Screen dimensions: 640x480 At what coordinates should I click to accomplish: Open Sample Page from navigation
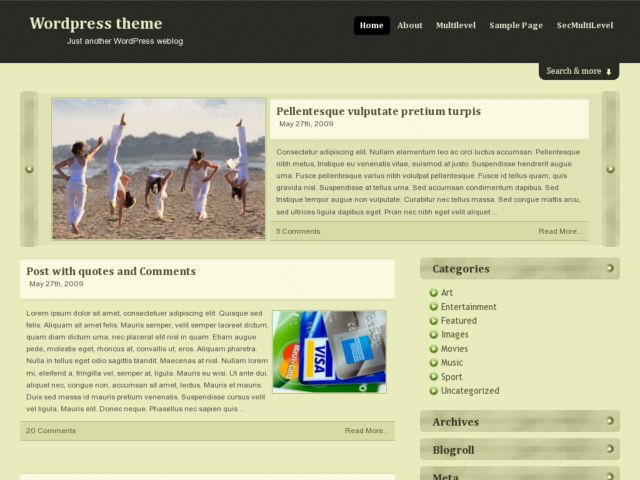[x=516, y=25]
